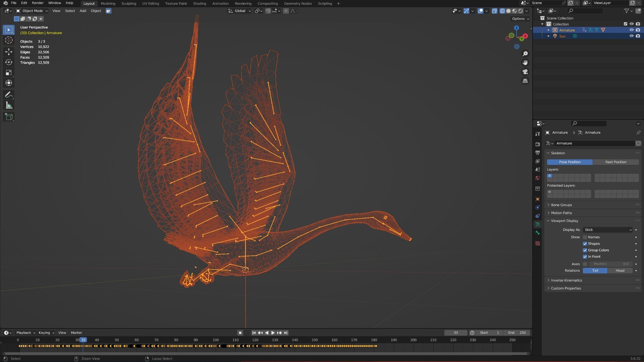Expand Armature tree item in outliner
The height and width of the screenshot is (362, 644).
point(549,30)
